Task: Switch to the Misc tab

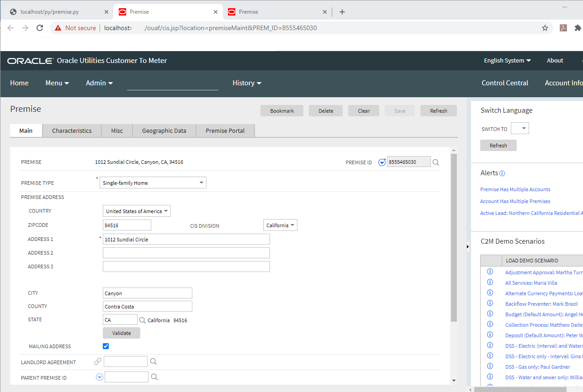Action: point(117,131)
